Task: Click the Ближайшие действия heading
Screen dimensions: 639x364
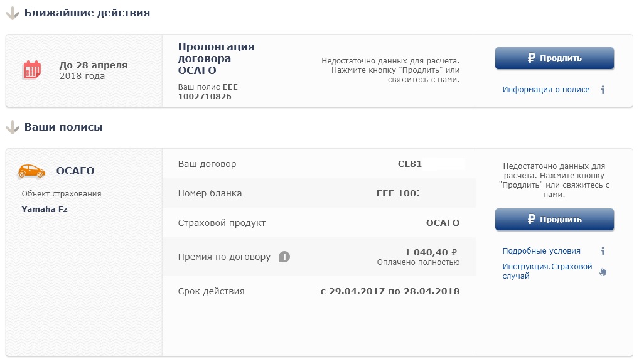Action: click(x=87, y=13)
